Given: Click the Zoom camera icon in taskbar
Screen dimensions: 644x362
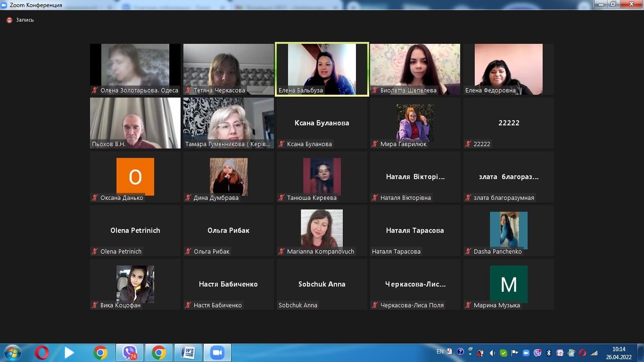Looking at the screenshot, I should (217, 353).
